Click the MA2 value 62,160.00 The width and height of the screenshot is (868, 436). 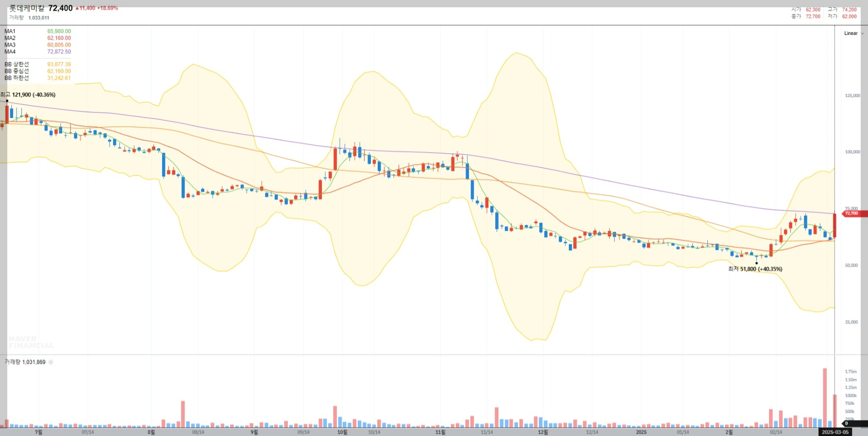tap(59, 38)
